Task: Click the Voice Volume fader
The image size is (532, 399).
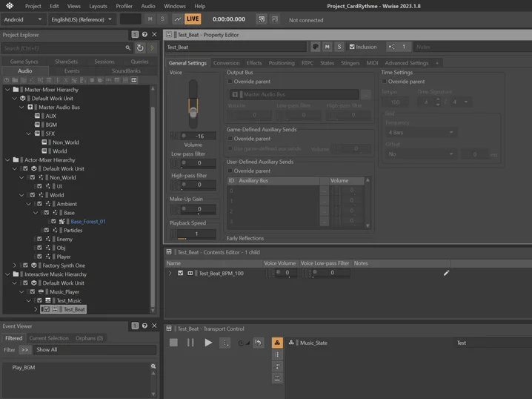Action: coord(193,111)
